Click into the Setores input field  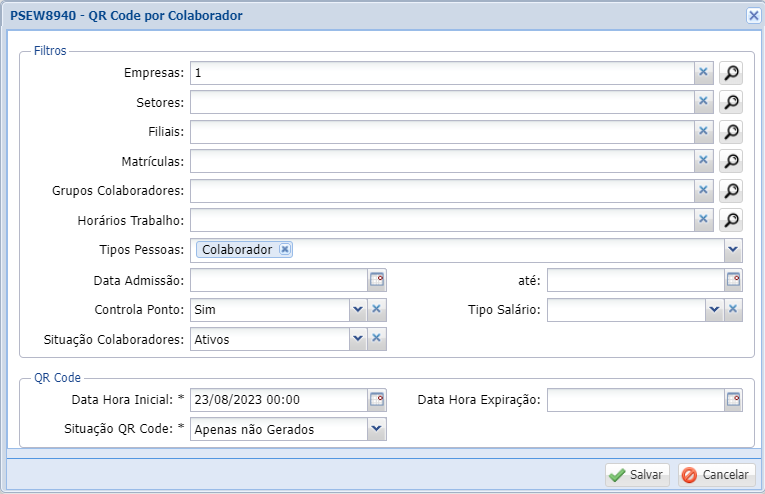coord(442,102)
